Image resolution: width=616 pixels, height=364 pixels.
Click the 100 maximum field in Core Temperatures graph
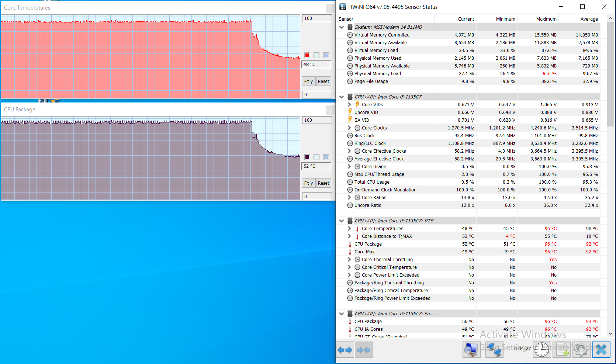click(x=317, y=18)
